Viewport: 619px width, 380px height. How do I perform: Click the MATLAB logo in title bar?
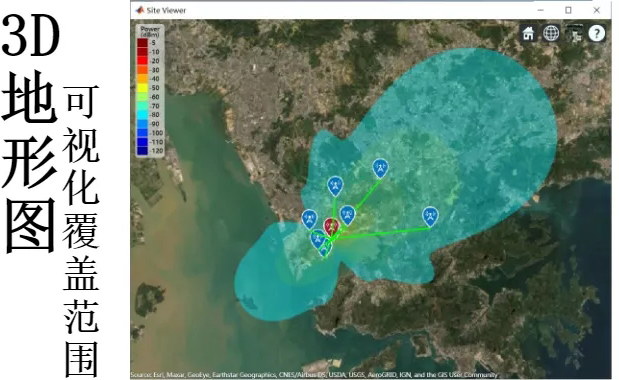click(140, 10)
